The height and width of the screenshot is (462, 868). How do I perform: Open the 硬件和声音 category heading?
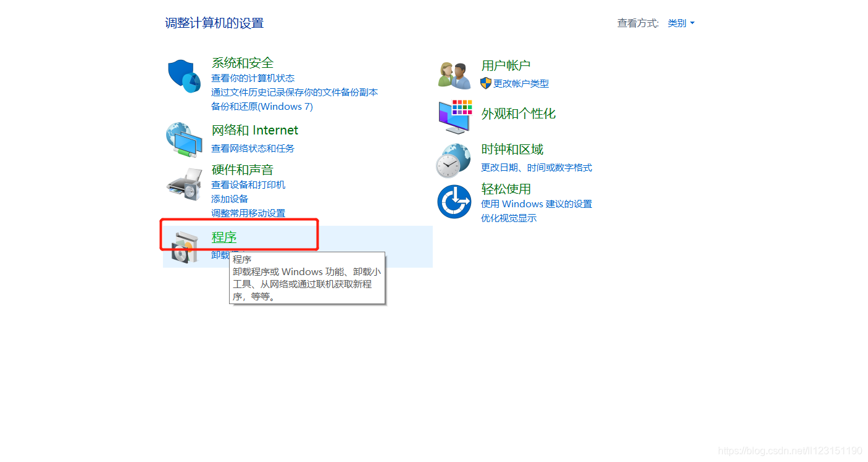pos(243,170)
